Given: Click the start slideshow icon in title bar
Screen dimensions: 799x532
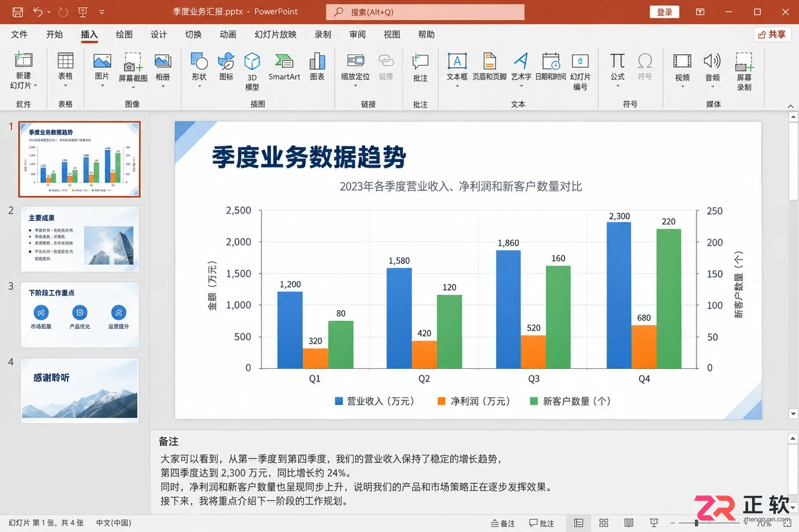Looking at the screenshot, I should tap(83, 12).
